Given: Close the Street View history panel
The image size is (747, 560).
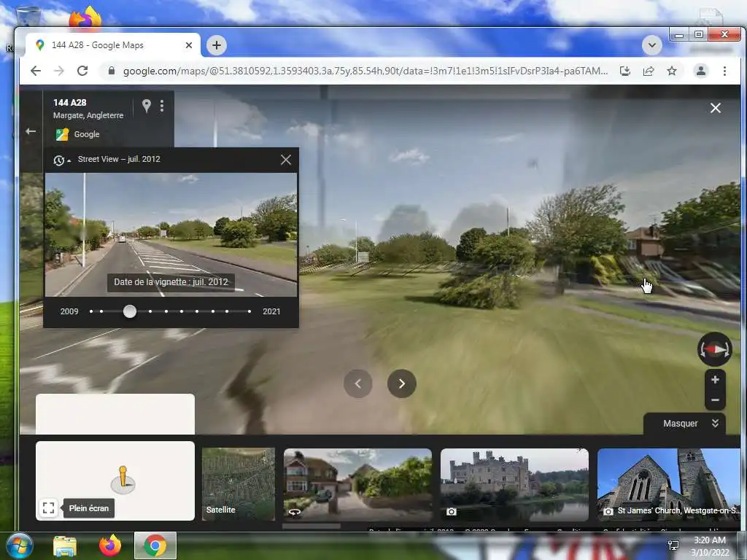Looking at the screenshot, I should [285, 160].
